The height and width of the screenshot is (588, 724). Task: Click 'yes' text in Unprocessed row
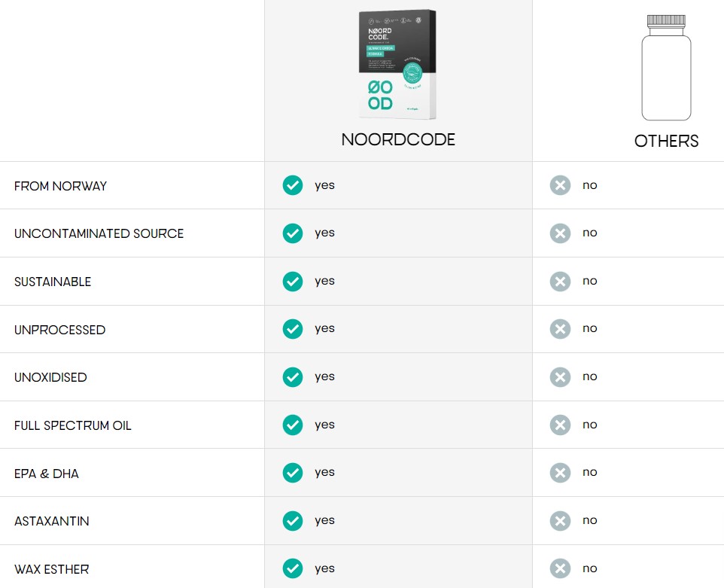[324, 329]
